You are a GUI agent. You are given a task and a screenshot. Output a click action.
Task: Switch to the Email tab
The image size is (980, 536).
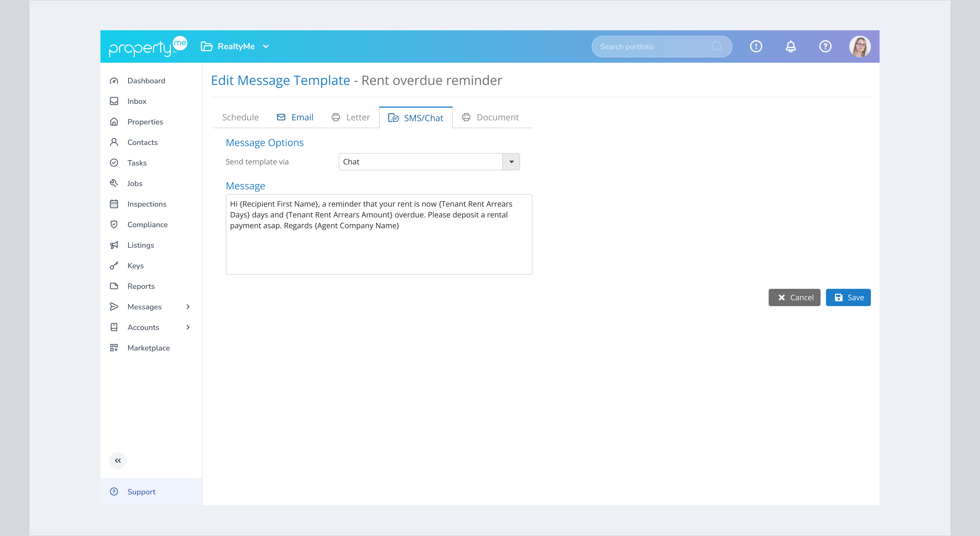[295, 117]
